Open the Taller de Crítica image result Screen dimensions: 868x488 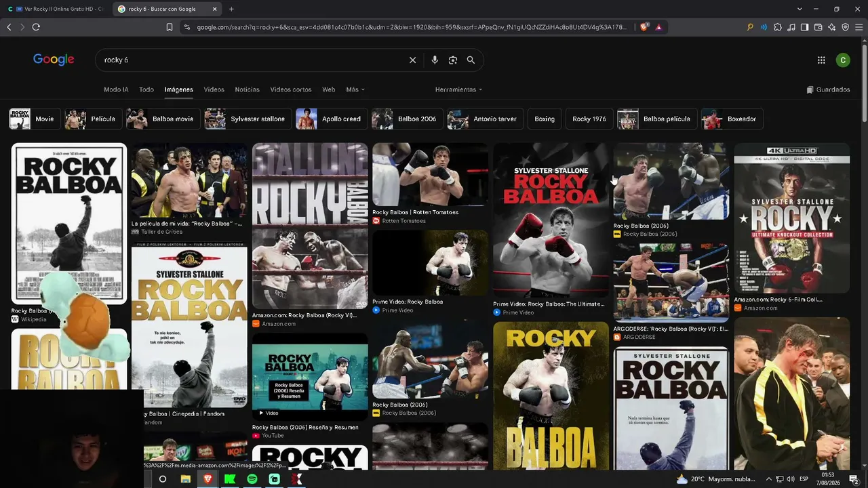point(189,180)
